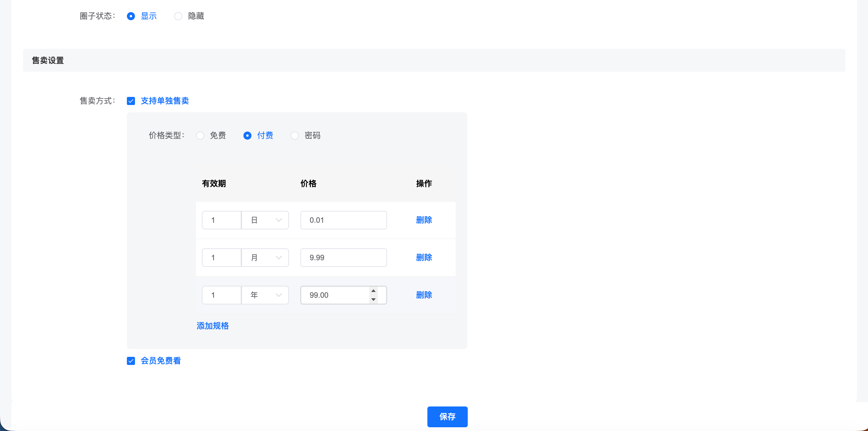
Task: Focus the 9.99 price input field
Action: coord(343,257)
